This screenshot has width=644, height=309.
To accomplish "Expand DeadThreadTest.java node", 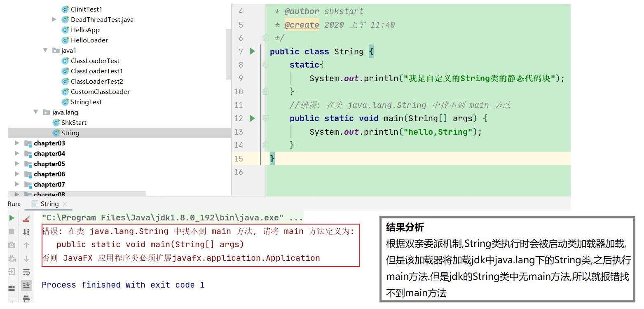I will click(x=54, y=19).
